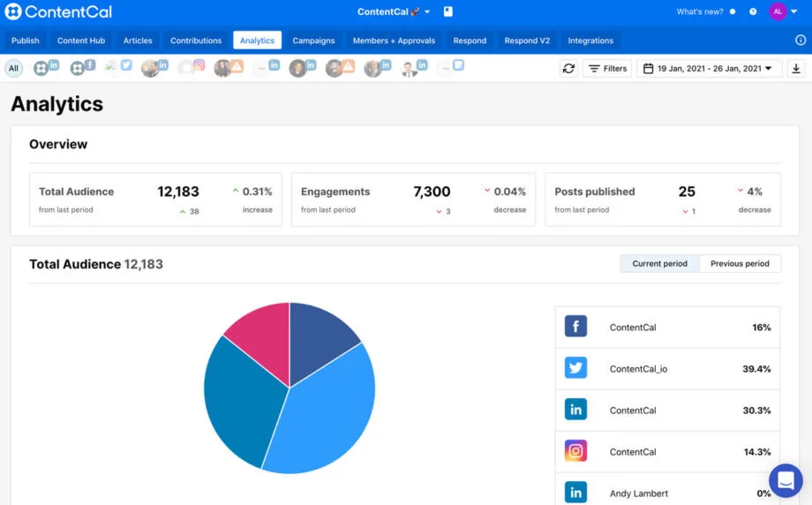812x505 pixels.
Task: Click the 7,300 engagements figure
Action: pos(432,192)
